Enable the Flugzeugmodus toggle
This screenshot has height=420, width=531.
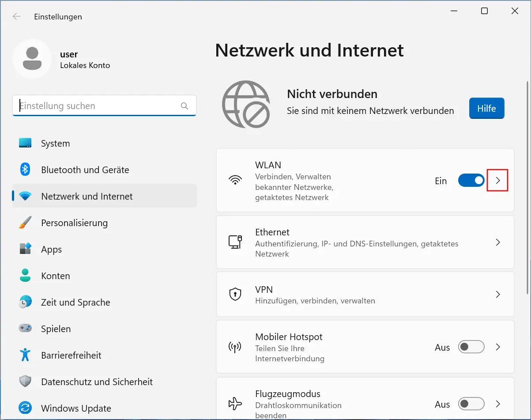pyautogui.click(x=471, y=404)
